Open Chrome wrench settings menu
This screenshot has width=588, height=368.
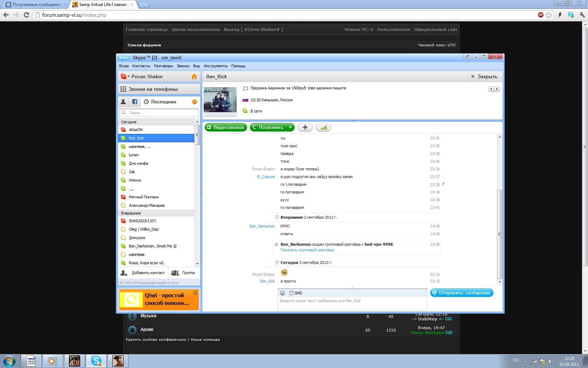coord(582,15)
